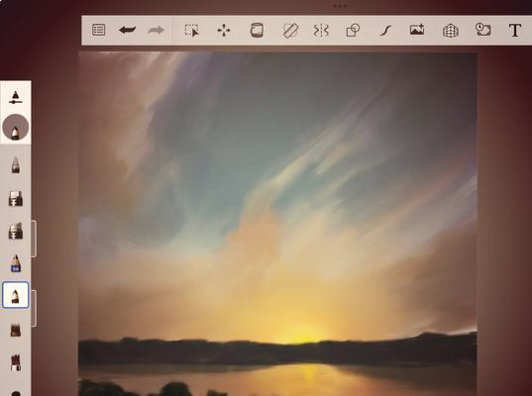Viewport: 532px width, 396px height.
Task: Toggle the Symmetry tool
Action: (321, 30)
